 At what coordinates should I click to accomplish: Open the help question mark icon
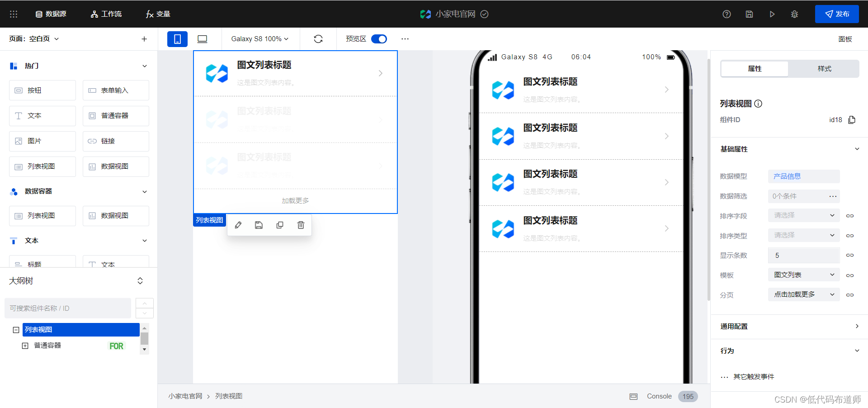726,14
